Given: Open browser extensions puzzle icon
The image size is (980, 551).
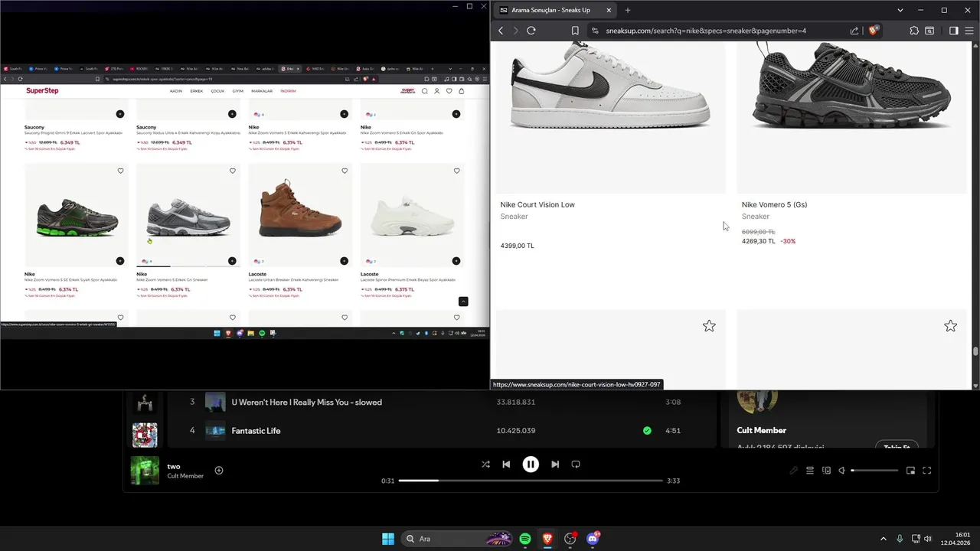Looking at the screenshot, I should [914, 31].
